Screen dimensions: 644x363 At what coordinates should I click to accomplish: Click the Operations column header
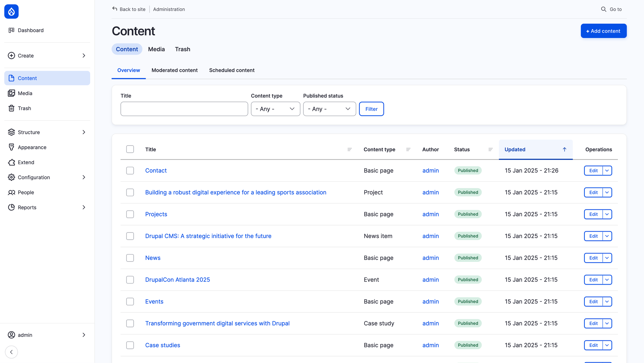pyautogui.click(x=599, y=149)
